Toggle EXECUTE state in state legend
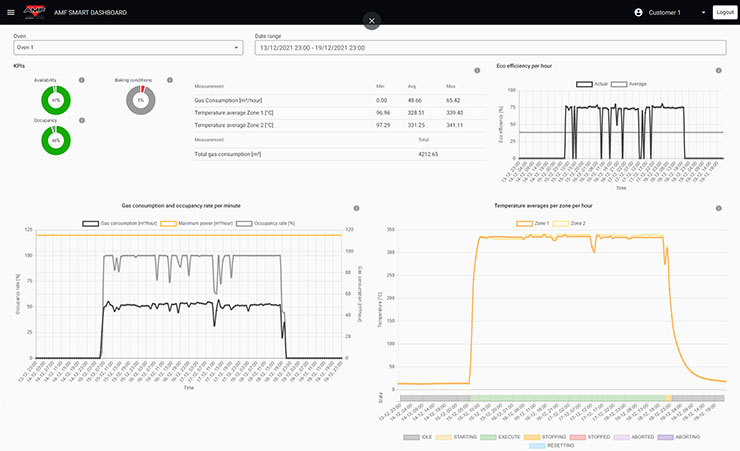740x451 pixels. point(500,437)
